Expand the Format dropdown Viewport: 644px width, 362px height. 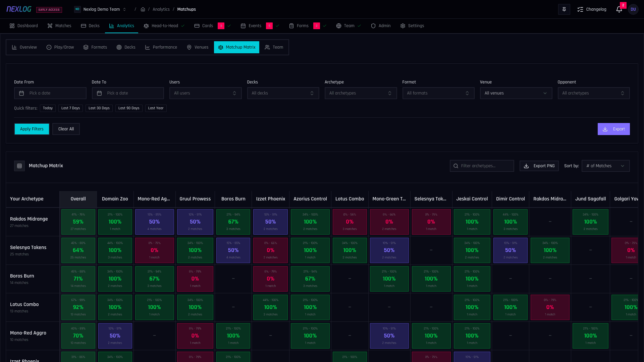pyautogui.click(x=438, y=93)
